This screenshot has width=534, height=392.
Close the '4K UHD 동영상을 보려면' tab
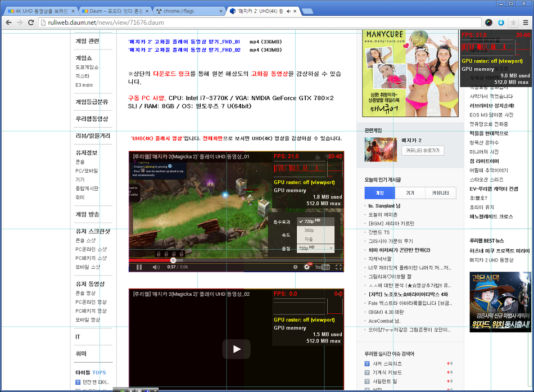pyautogui.click(x=73, y=11)
